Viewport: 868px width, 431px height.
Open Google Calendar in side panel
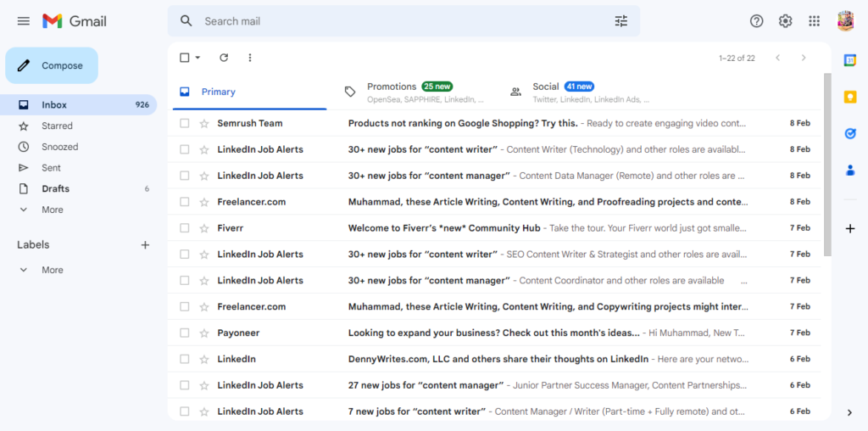(x=850, y=59)
